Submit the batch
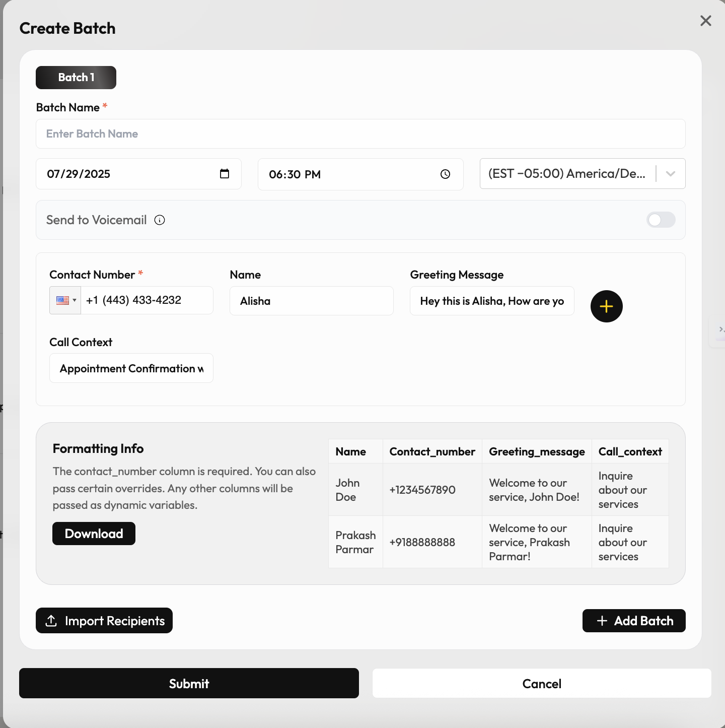The height and width of the screenshot is (728, 725). click(x=189, y=683)
